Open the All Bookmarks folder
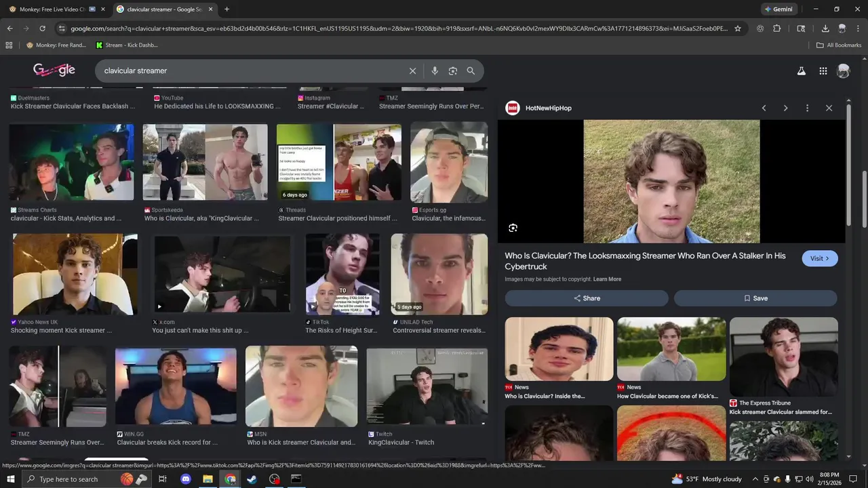868x488 pixels. (839, 45)
